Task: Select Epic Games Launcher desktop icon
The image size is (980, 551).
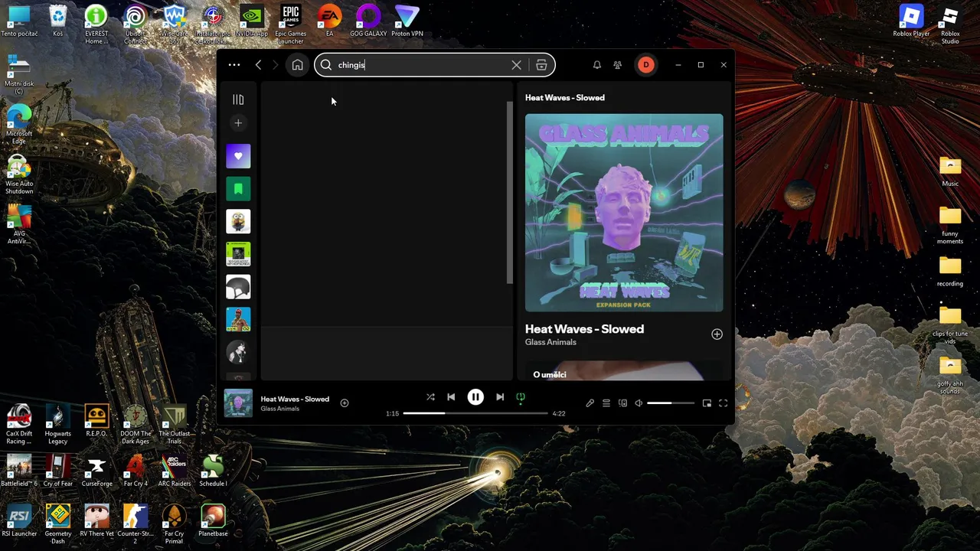Action: tap(290, 24)
